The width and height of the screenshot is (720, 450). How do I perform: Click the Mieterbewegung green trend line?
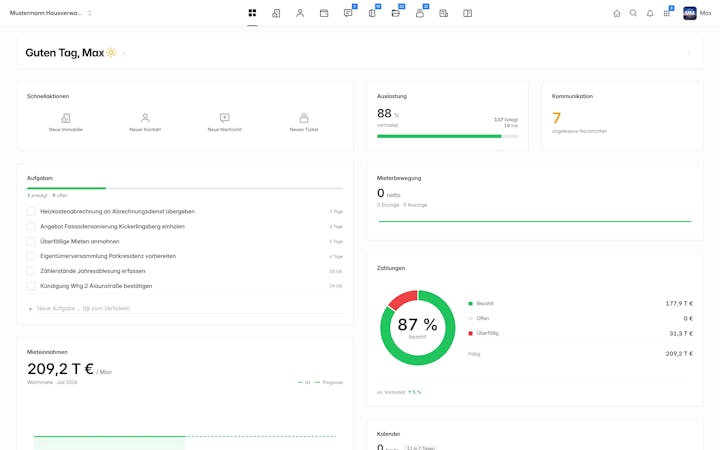click(x=535, y=221)
